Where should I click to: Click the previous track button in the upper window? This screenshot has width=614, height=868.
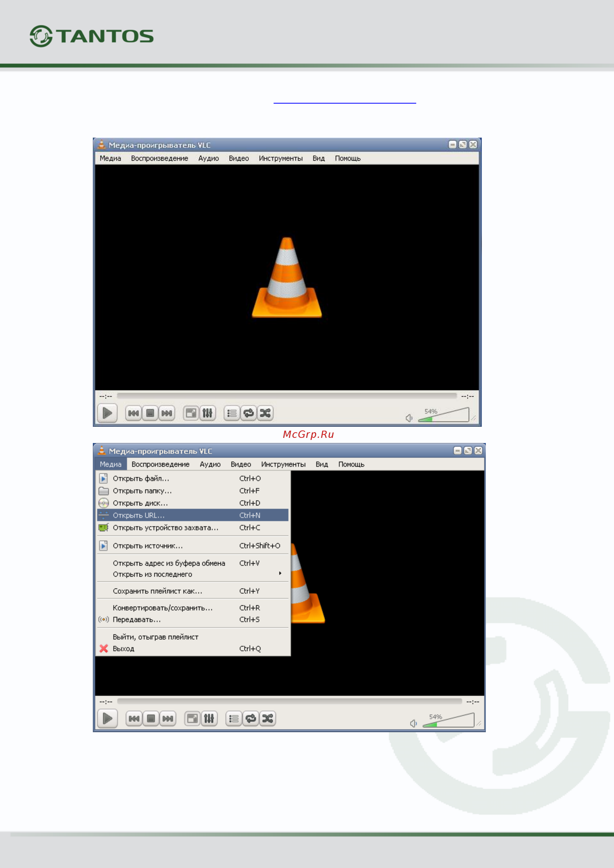click(x=134, y=413)
